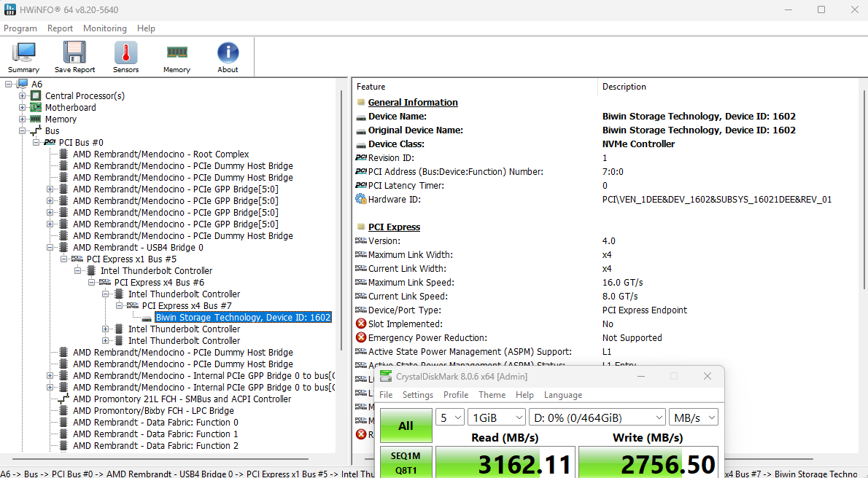Select AMD Promontory/Bixby FCH LPC Bridge
Image resolution: width=868 pixels, height=478 pixels.
click(153, 410)
